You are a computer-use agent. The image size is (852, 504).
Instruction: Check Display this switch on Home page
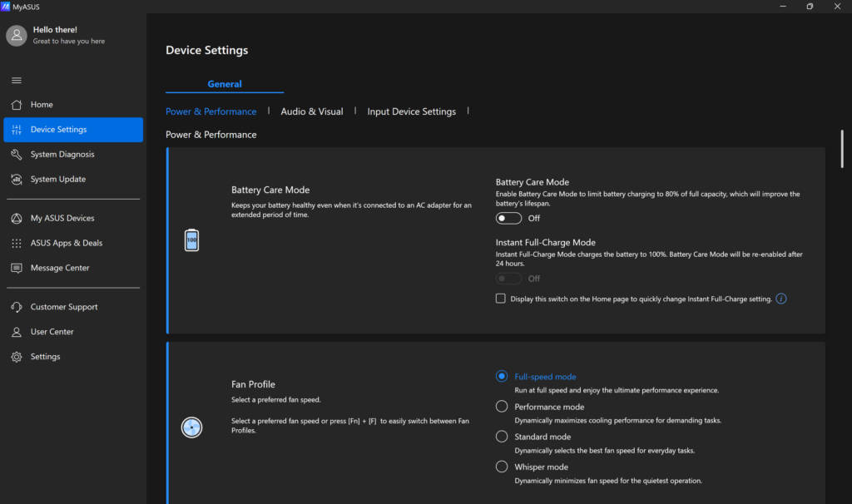[501, 299]
